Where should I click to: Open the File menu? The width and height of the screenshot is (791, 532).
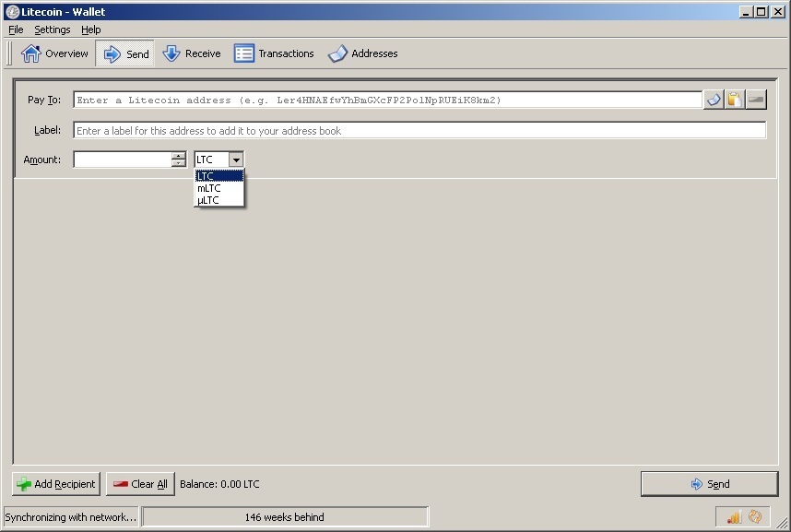click(15, 30)
